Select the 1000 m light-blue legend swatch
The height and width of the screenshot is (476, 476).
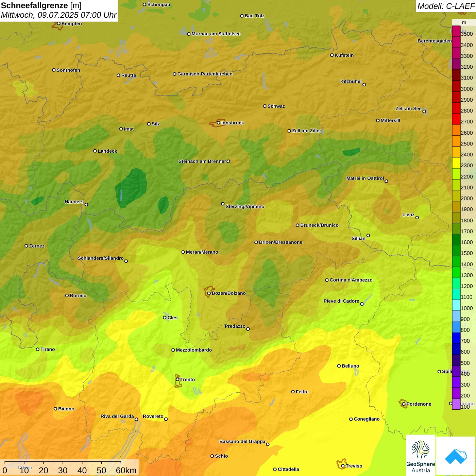coord(456,305)
